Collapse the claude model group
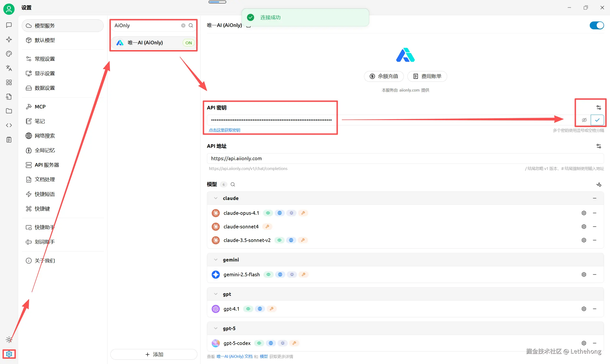The image size is (610, 364). pos(215,198)
